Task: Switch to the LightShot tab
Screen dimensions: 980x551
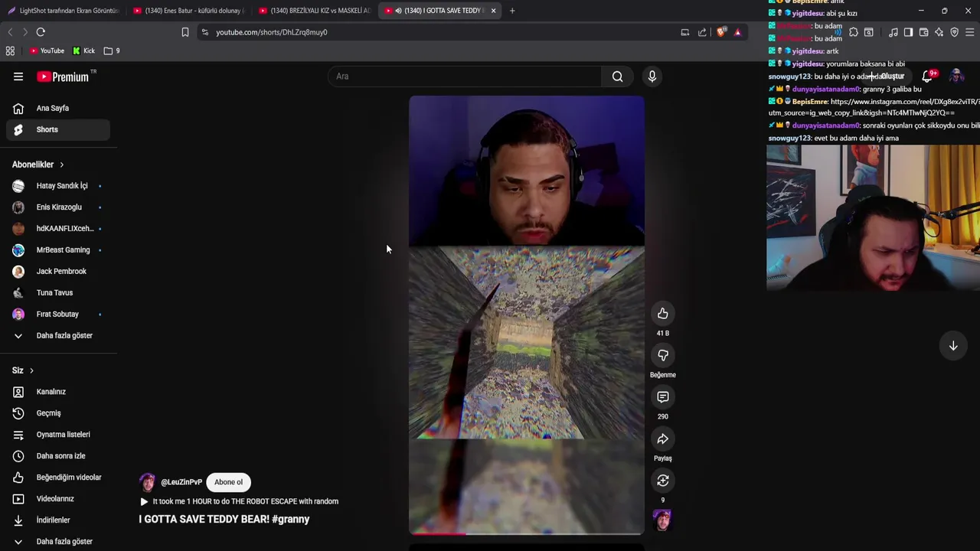Action: tap(63, 11)
